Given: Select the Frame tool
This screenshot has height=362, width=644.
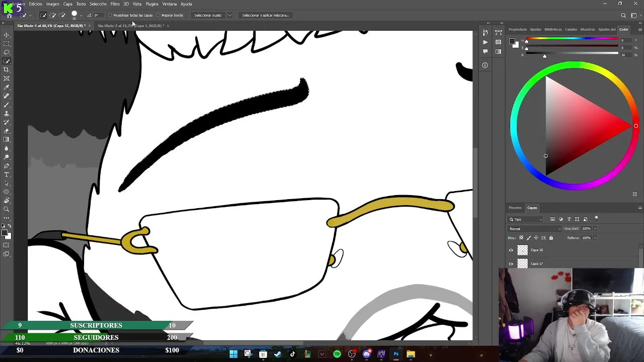Looking at the screenshot, I should pyautogui.click(x=7, y=78).
